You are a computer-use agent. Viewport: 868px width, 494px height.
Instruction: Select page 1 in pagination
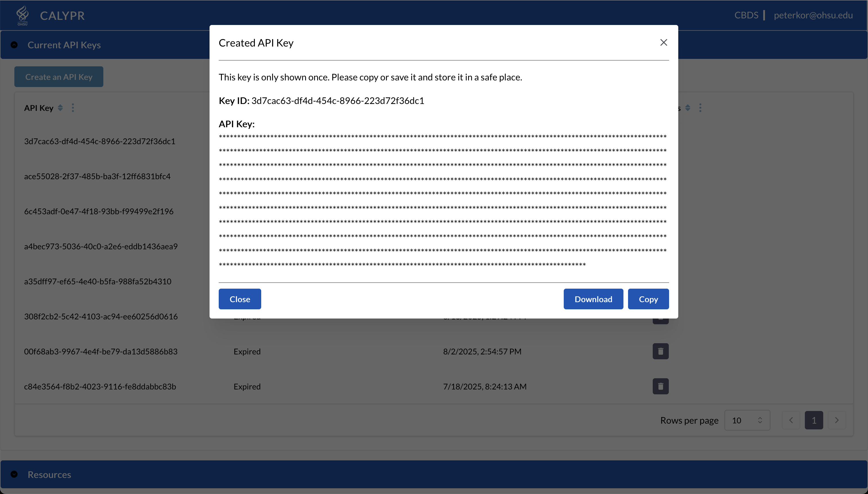click(814, 420)
